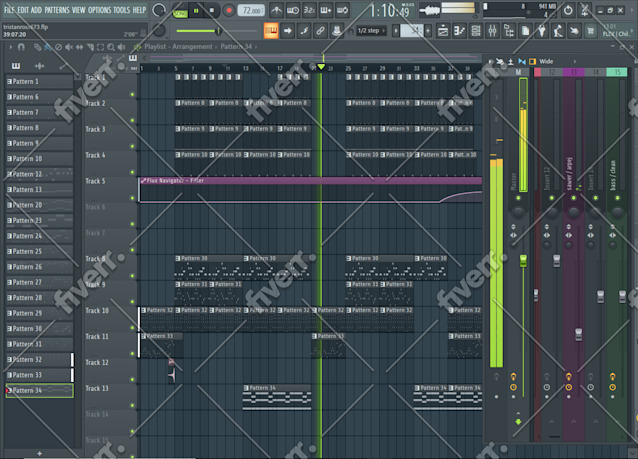Toggle the playlist magnet snap icon

21,47
